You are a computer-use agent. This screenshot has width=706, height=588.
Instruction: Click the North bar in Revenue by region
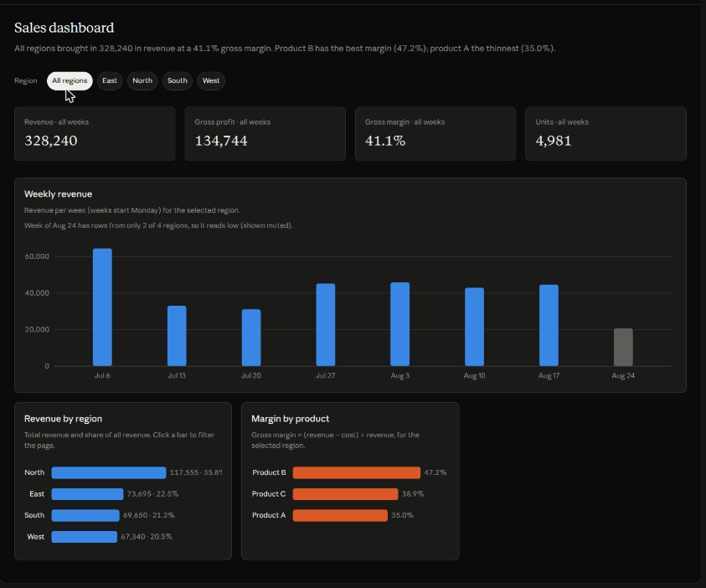pyautogui.click(x=109, y=472)
